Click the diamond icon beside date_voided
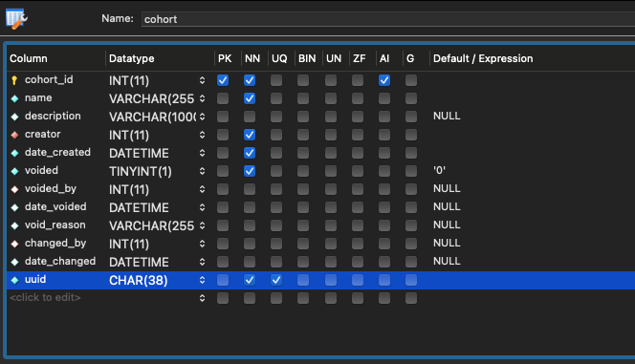 (15, 207)
